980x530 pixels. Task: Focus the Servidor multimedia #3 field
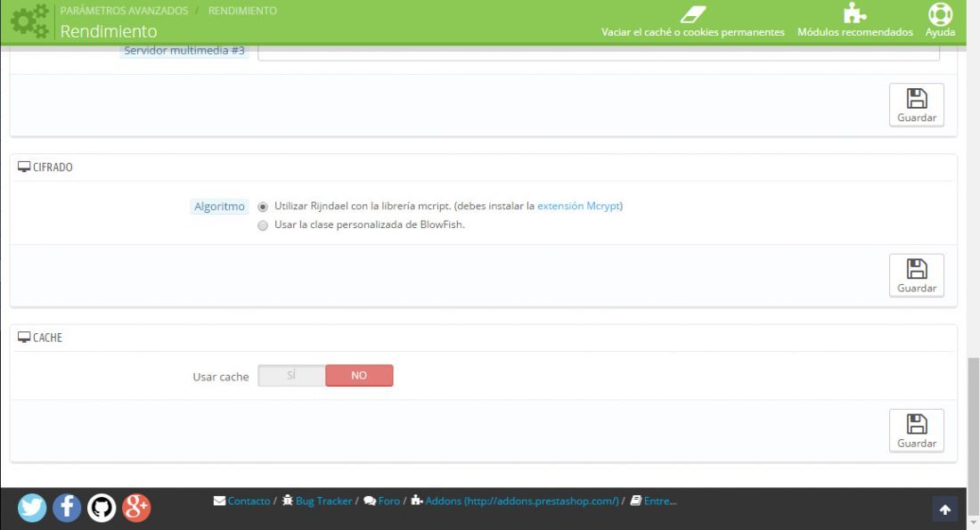pyautogui.click(x=598, y=52)
